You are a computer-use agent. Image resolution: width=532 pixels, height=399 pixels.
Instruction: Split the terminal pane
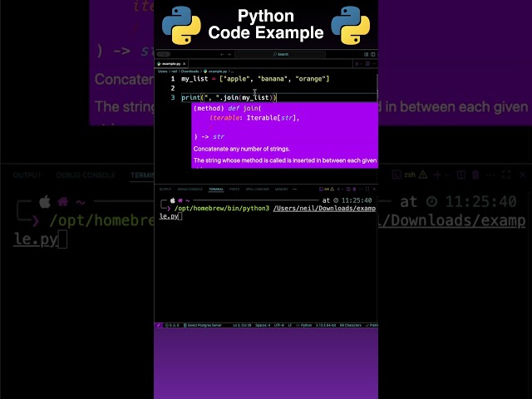click(x=347, y=189)
